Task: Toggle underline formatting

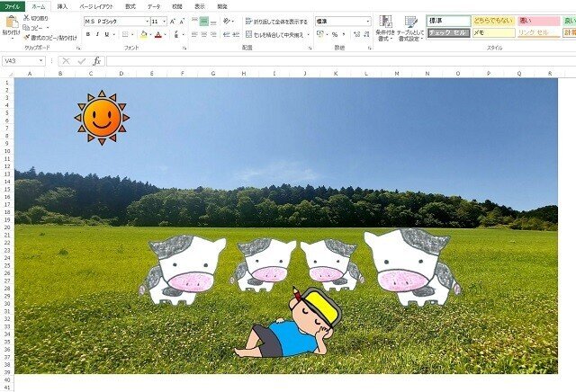Action: coord(106,34)
